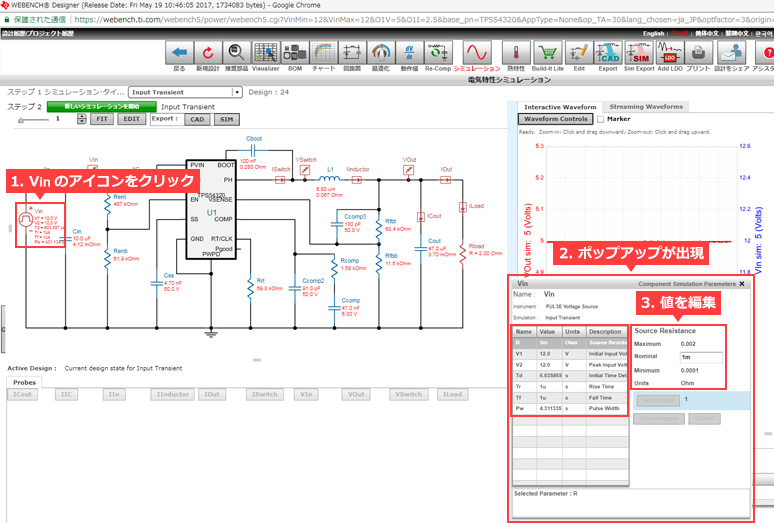Select the Tr row in parameter table
The height and width of the screenshot is (523, 774).
pos(570,386)
